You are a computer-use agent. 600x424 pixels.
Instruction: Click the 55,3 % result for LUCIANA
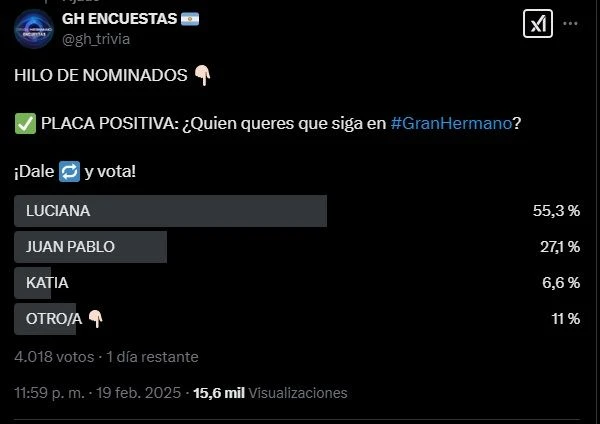coord(558,211)
